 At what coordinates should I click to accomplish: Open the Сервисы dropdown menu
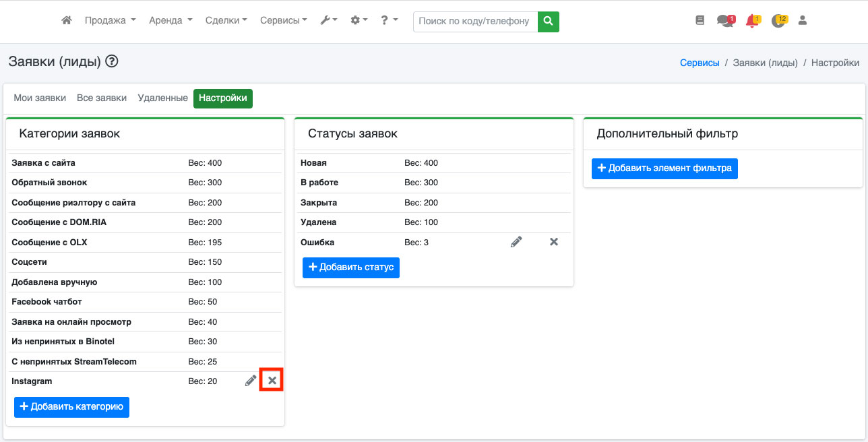283,21
